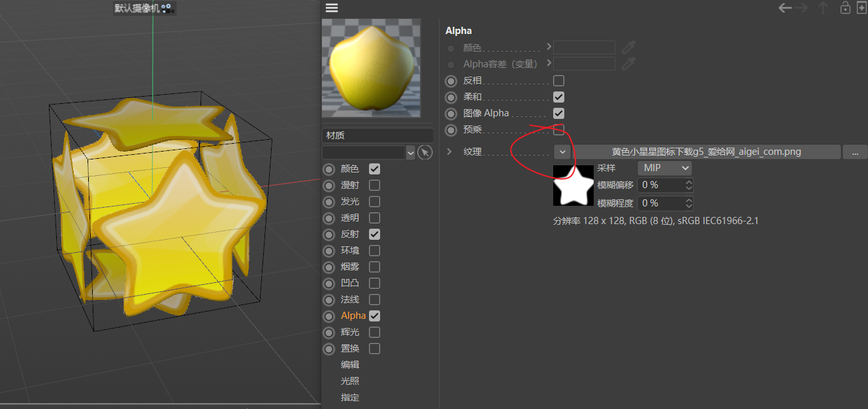Select the 光照 tab in channel list
This screenshot has width=868, height=409.
pos(350,381)
